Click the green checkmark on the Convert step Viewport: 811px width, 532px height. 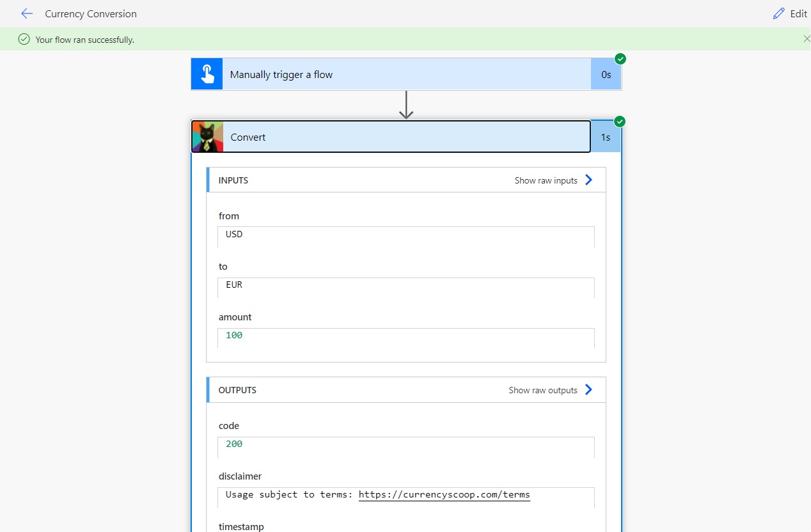pyautogui.click(x=619, y=121)
